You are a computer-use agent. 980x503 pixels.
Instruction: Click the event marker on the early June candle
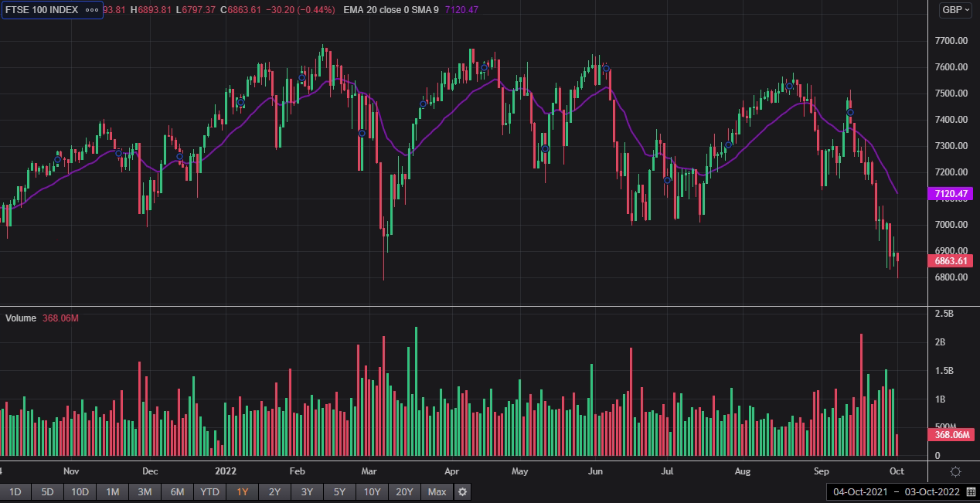tap(607, 68)
